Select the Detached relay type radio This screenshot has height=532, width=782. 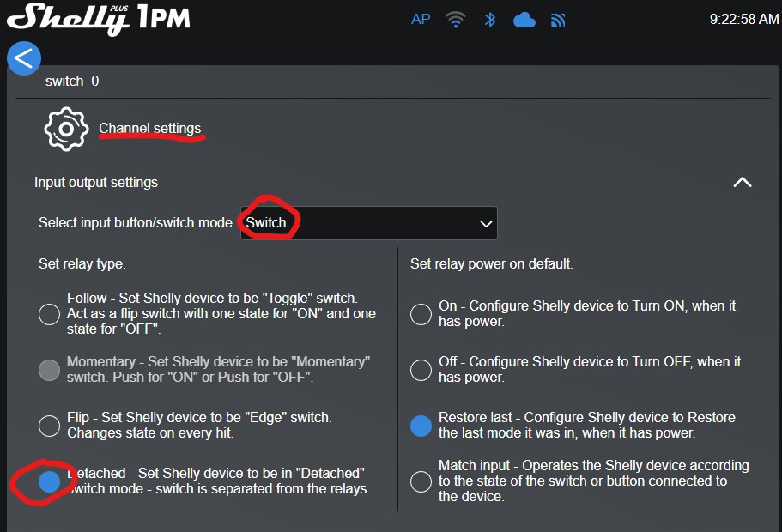click(x=50, y=481)
